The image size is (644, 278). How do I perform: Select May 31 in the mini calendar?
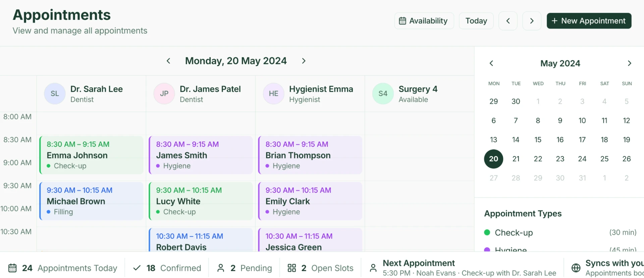tap(582, 178)
